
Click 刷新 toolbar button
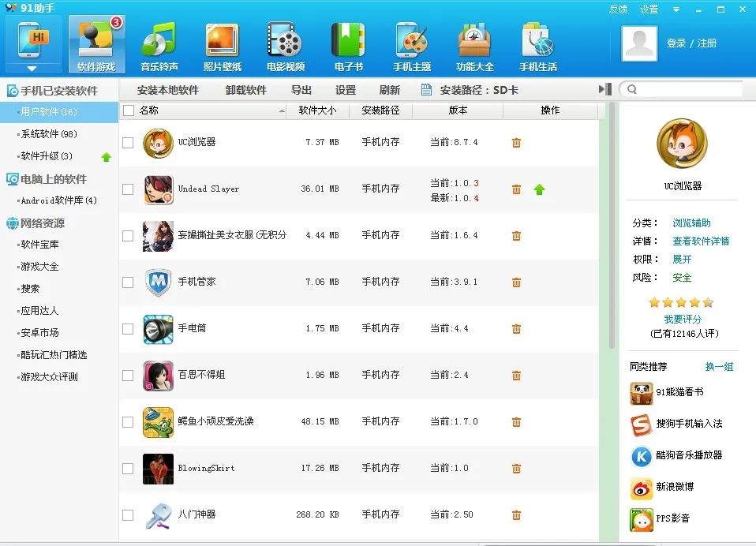390,90
